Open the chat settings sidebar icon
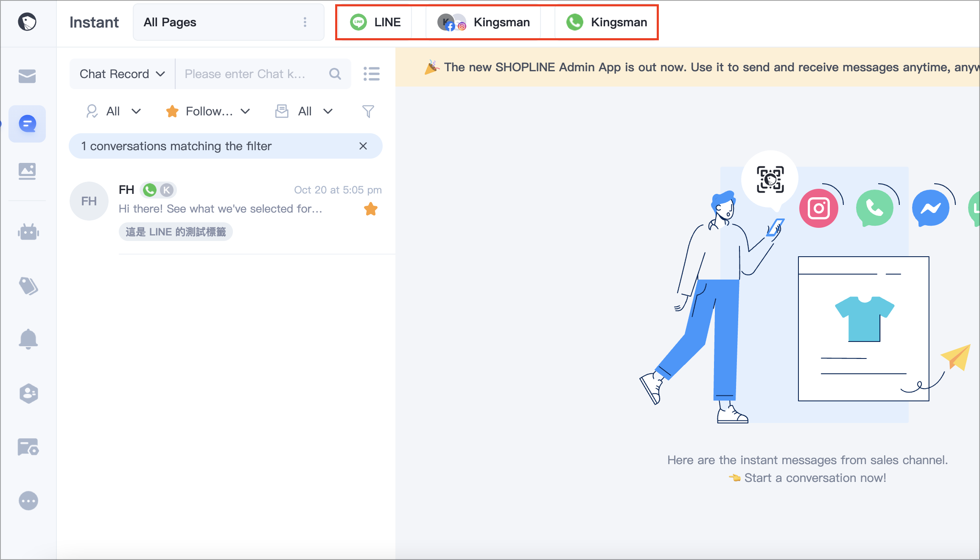Image resolution: width=980 pixels, height=560 pixels. click(28, 447)
